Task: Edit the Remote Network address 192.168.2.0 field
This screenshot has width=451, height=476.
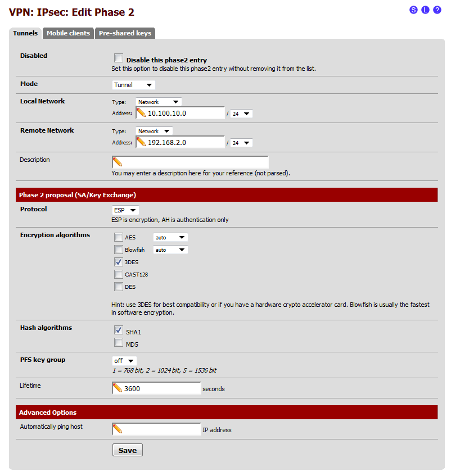Action: pos(180,142)
